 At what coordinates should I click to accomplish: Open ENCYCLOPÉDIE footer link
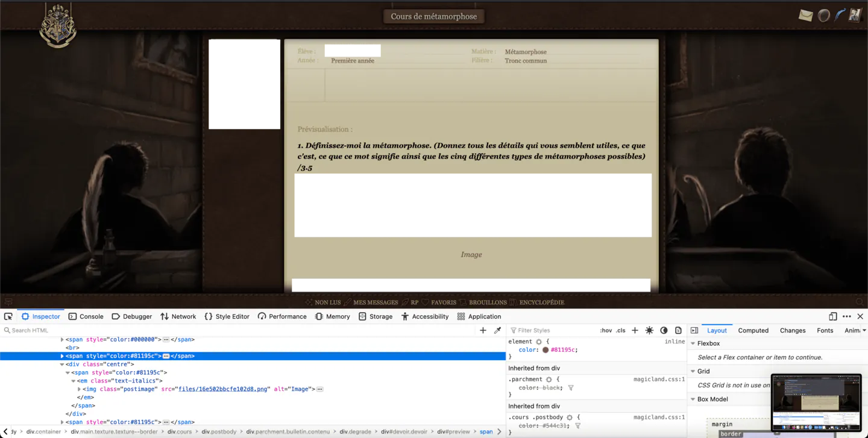(x=542, y=302)
